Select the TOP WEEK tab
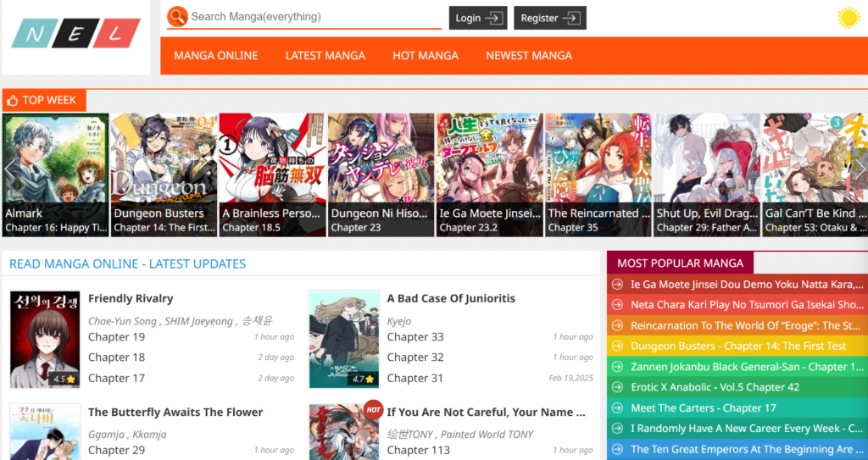868x460 pixels. [44, 100]
